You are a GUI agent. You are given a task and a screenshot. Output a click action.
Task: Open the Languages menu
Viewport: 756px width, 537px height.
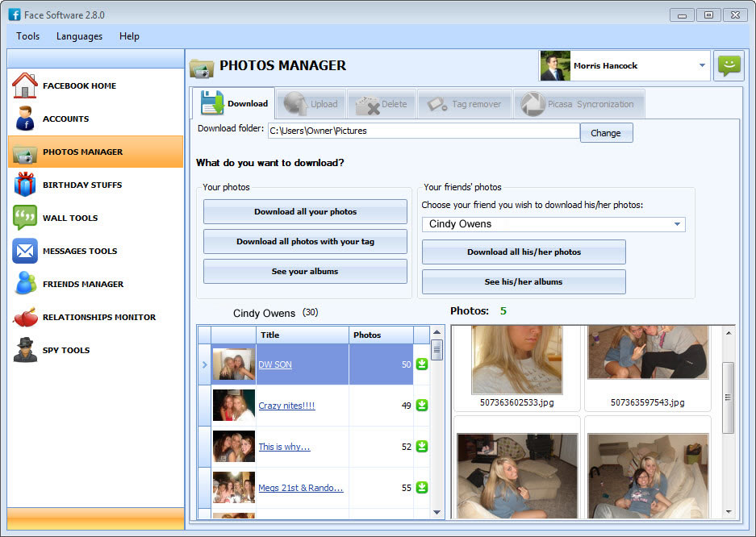point(79,36)
